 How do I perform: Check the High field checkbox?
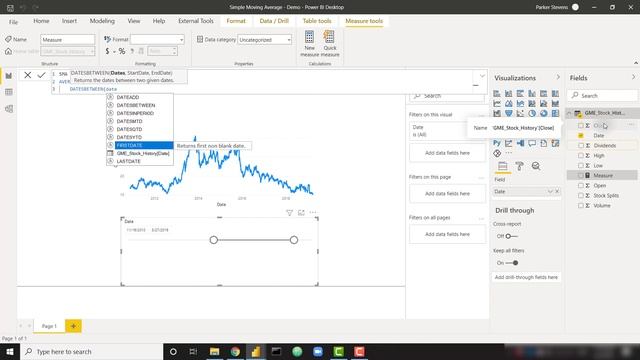click(581, 156)
